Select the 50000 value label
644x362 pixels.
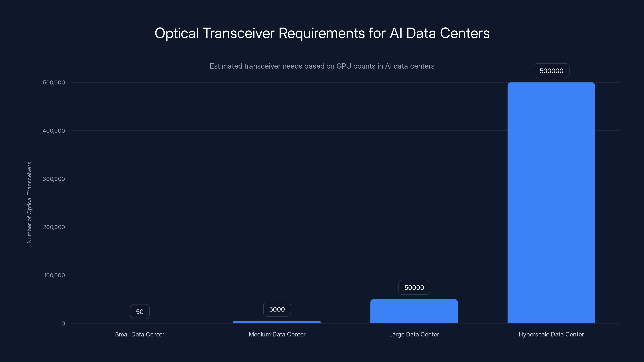(414, 287)
